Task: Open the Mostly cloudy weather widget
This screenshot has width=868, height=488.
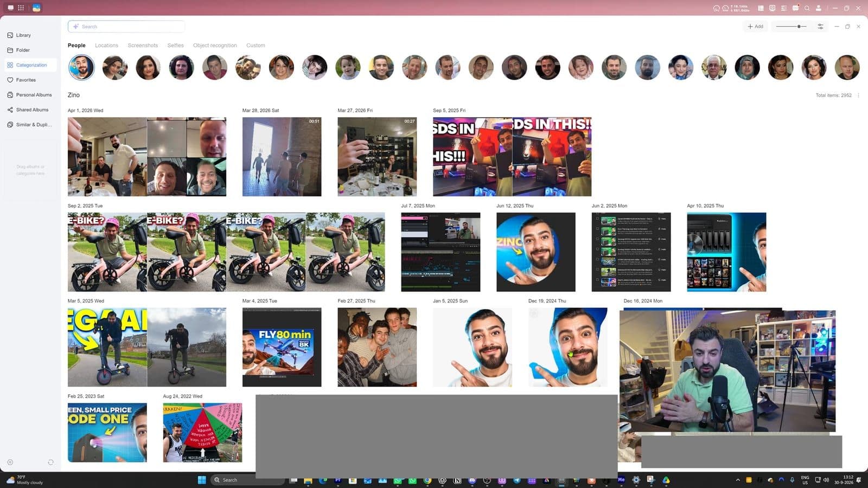Action: coord(25,480)
